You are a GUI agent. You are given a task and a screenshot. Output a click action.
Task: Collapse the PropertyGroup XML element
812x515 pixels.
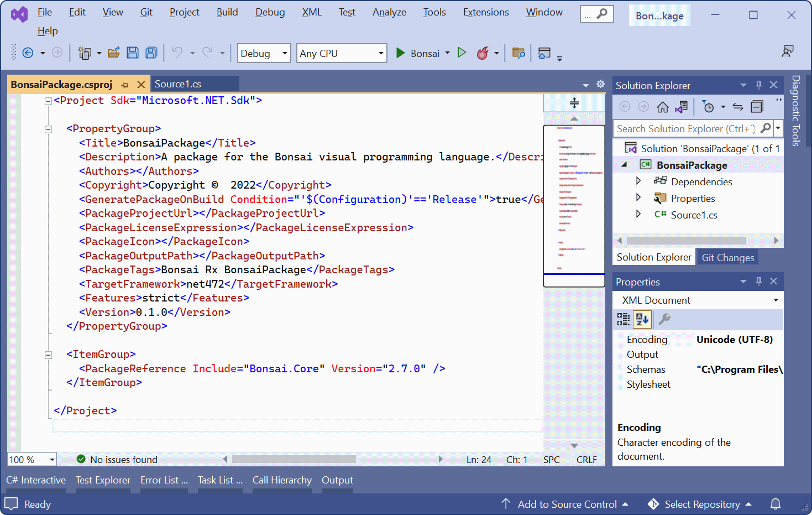tap(48, 129)
